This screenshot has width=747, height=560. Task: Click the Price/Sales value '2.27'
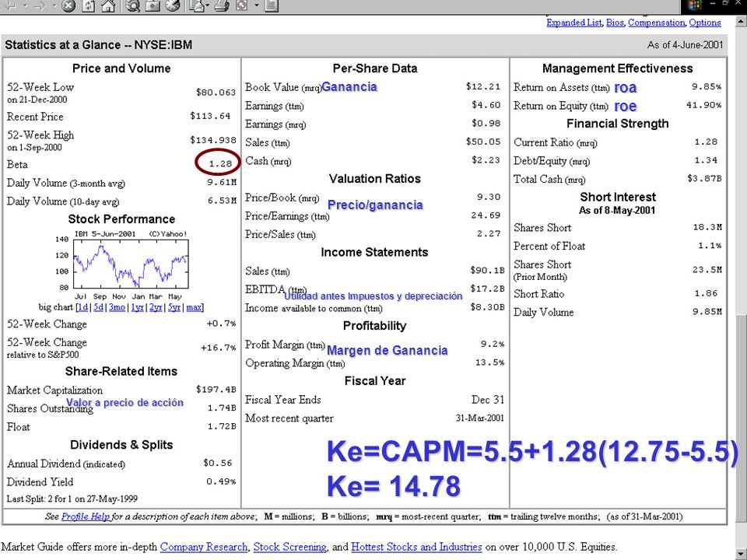pos(489,233)
